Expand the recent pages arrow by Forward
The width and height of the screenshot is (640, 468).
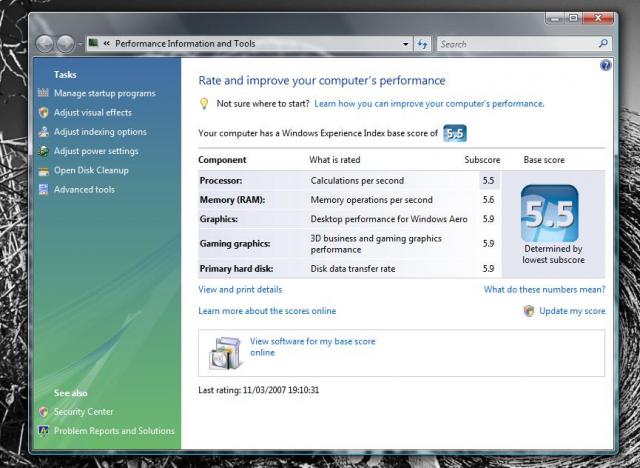pos(80,44)
